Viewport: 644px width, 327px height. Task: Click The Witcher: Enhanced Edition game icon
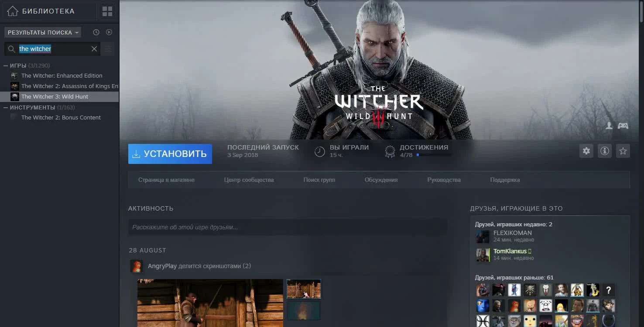(15, 76)
